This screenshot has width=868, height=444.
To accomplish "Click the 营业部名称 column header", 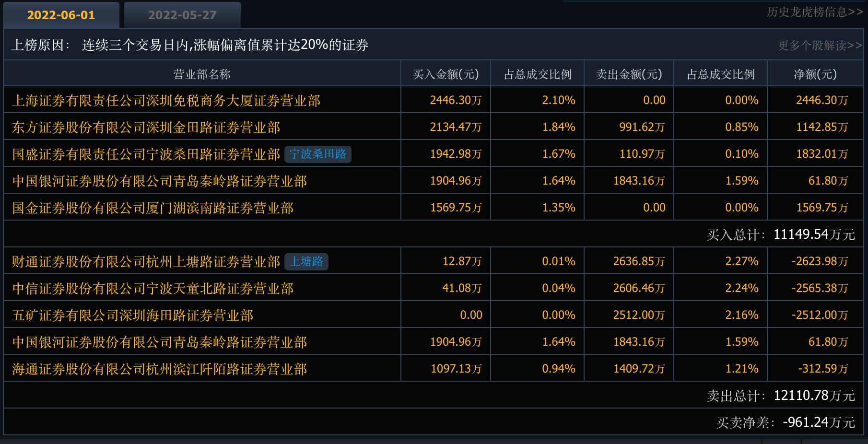I will (x=202, y=74).
